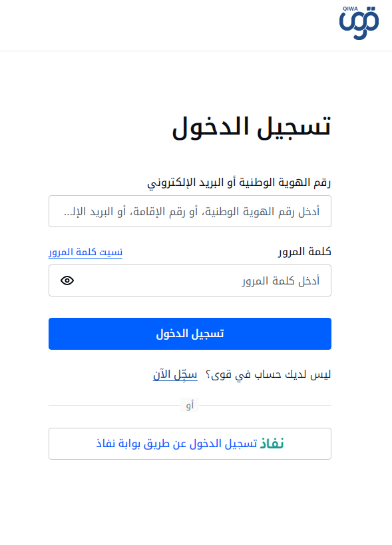Click the small QIWA text above logo

pyautogui.click(x=350, y=9)
